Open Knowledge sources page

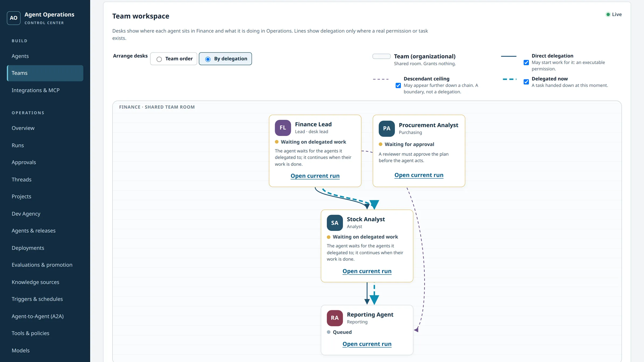pyautogui.click(x=45, y=282)
